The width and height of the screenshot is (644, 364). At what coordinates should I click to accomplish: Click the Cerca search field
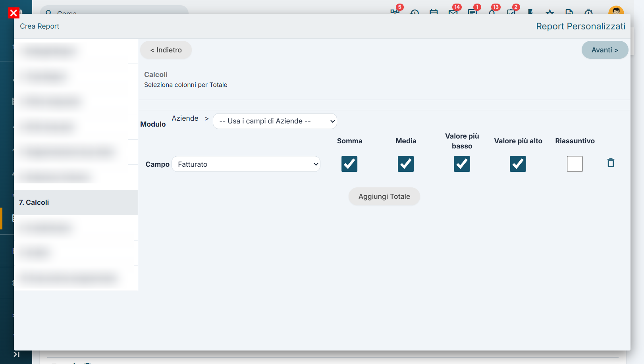(114, 12)
